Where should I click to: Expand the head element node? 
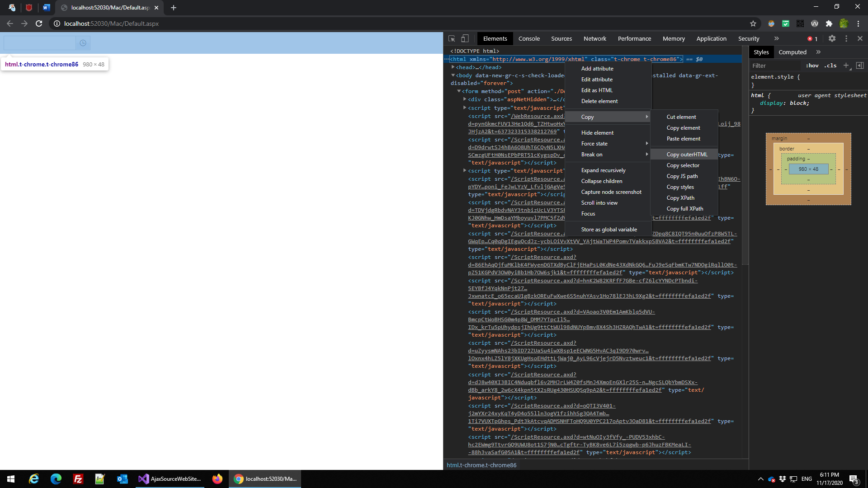coord(453,67)
